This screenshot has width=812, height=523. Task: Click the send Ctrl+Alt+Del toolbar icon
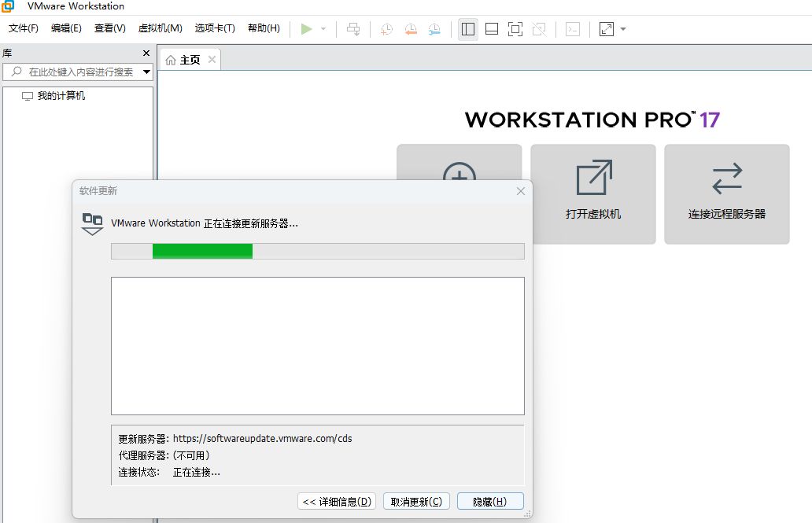[x=354, y=29]
